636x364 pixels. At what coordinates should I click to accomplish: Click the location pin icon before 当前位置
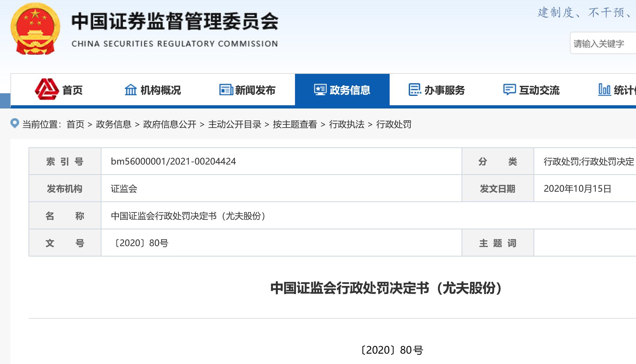click(15, 123)
